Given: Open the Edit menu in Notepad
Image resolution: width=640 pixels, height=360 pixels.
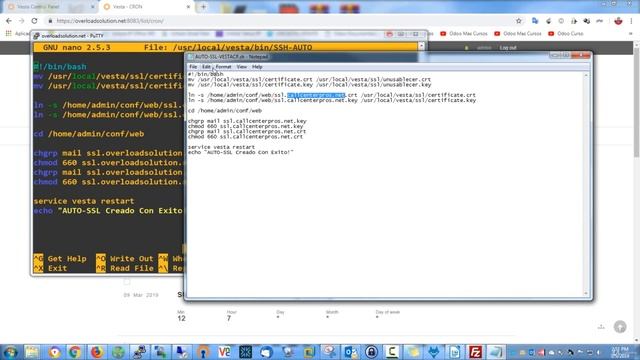Looking at the screenshot, I should (206, 67).
